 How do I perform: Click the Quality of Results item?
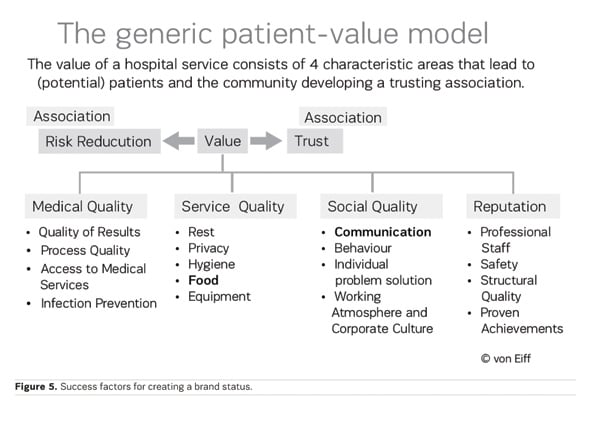pos(89,232)
